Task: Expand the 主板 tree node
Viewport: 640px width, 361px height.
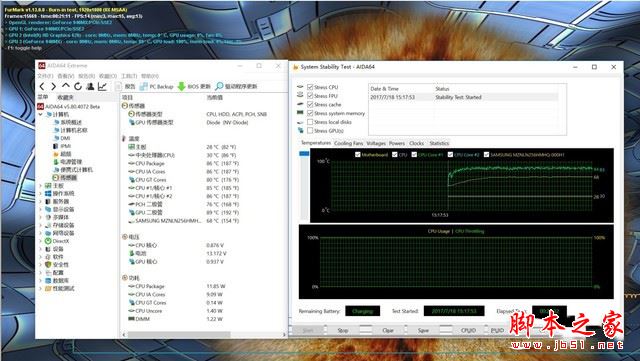Action: coord(41,186)
